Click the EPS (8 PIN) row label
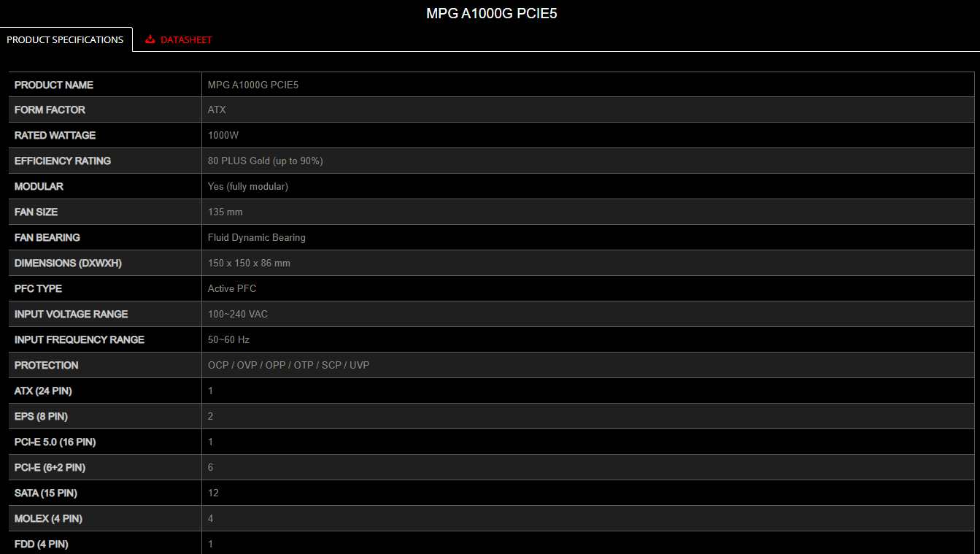The height and width of the screenshot is (554, 980). (41, 416)
